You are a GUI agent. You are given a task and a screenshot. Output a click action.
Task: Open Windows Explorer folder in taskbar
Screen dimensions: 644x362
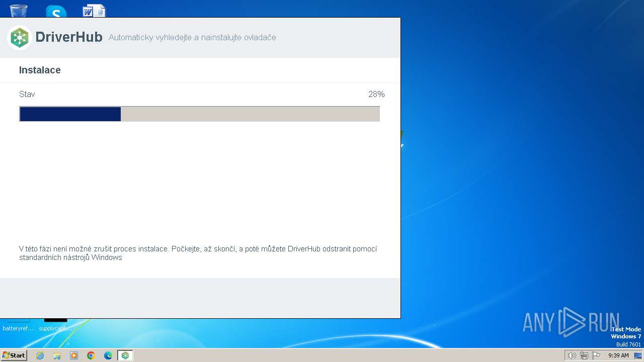pos(57,355)
